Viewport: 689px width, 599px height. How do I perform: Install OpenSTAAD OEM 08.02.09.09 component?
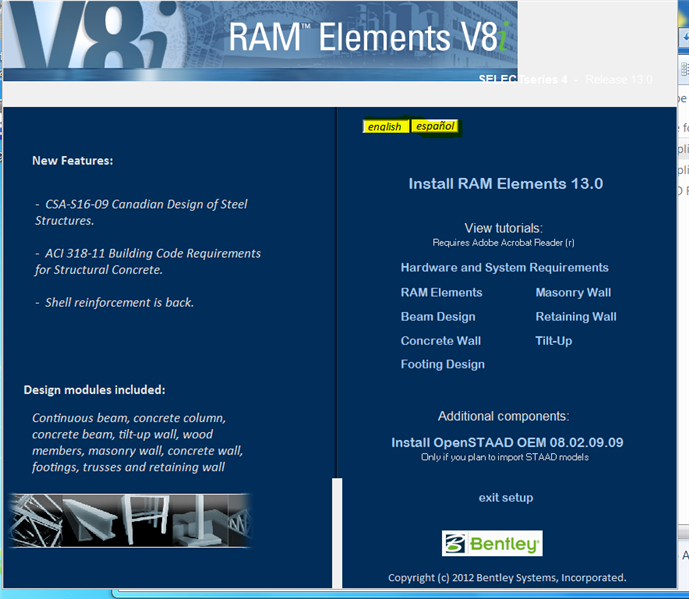point(507,443)
